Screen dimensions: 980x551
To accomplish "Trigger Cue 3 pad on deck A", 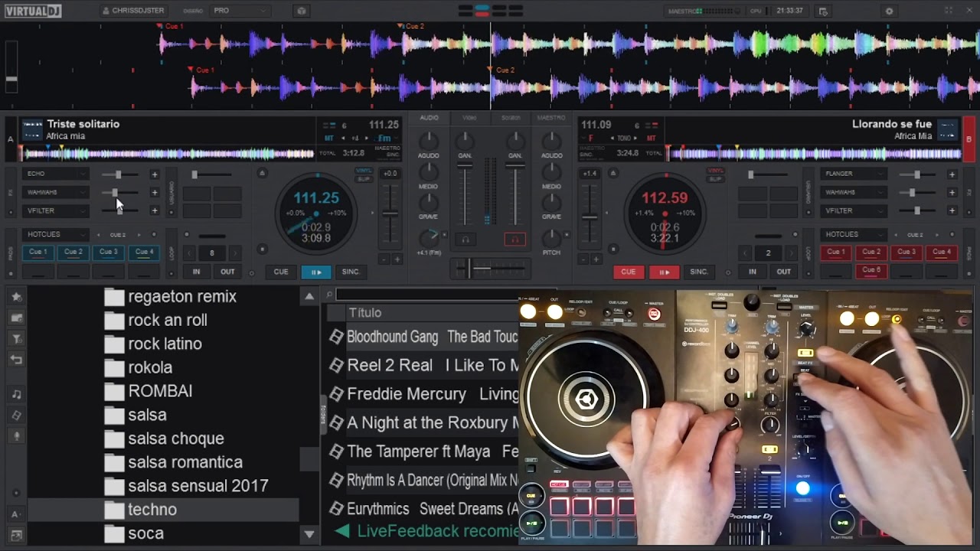I will point(109,252).
